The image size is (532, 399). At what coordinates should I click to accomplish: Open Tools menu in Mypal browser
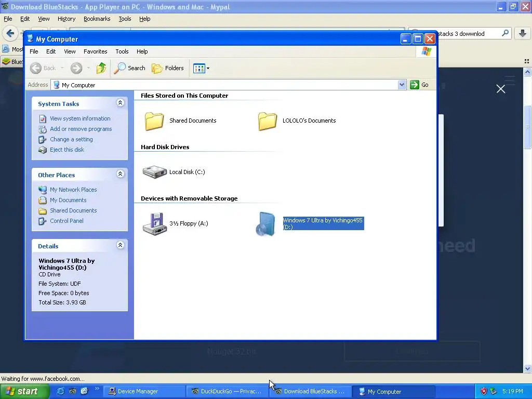click(125, 19)
